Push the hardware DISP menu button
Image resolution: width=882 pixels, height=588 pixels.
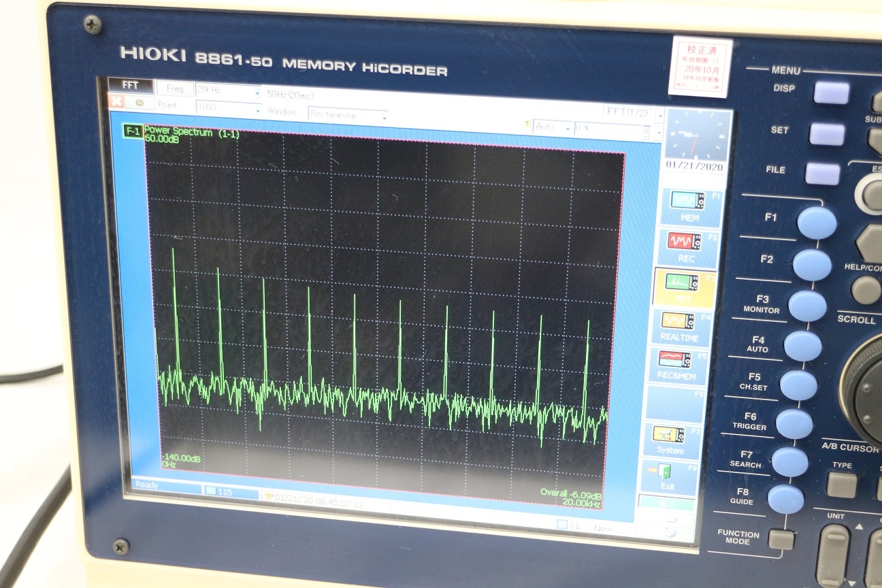[x=832, y=93]
